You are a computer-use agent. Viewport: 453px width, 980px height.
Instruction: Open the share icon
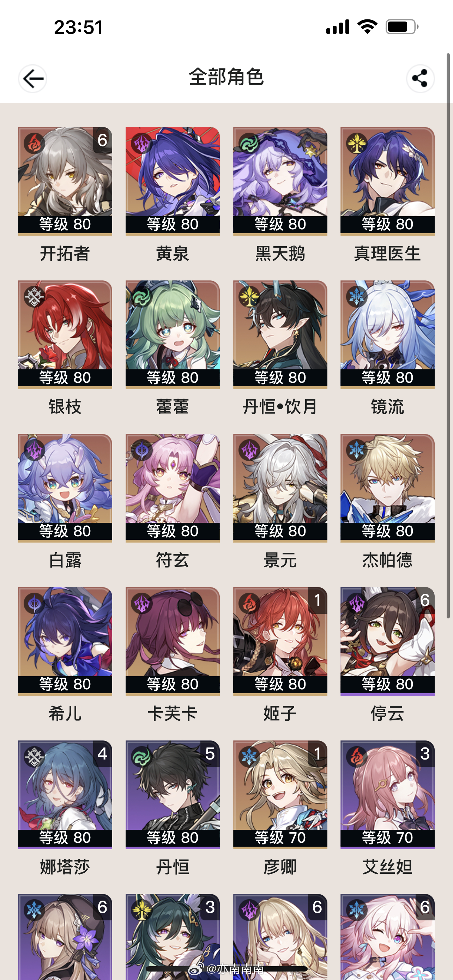[420, 78]
